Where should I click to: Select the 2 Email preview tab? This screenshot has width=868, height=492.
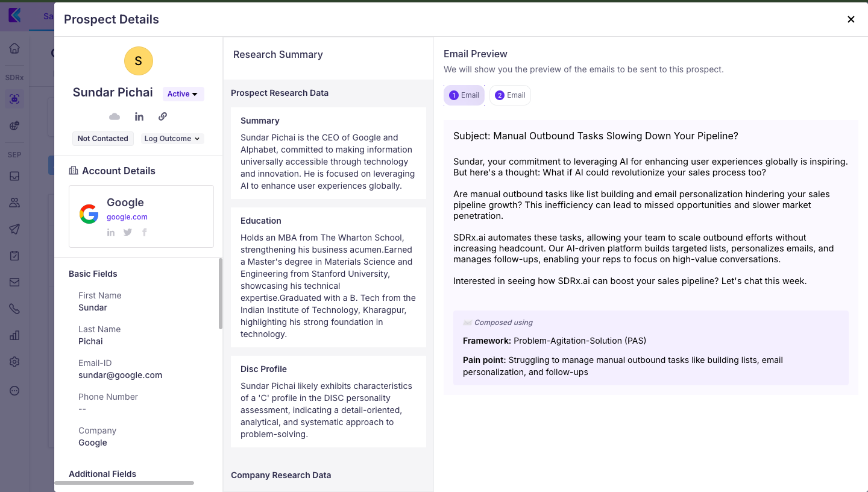pyautogui.click(x=510, y=95)
